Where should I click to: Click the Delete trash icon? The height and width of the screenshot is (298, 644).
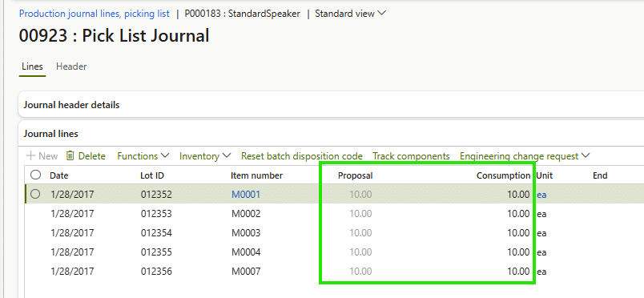coord(70,156)
